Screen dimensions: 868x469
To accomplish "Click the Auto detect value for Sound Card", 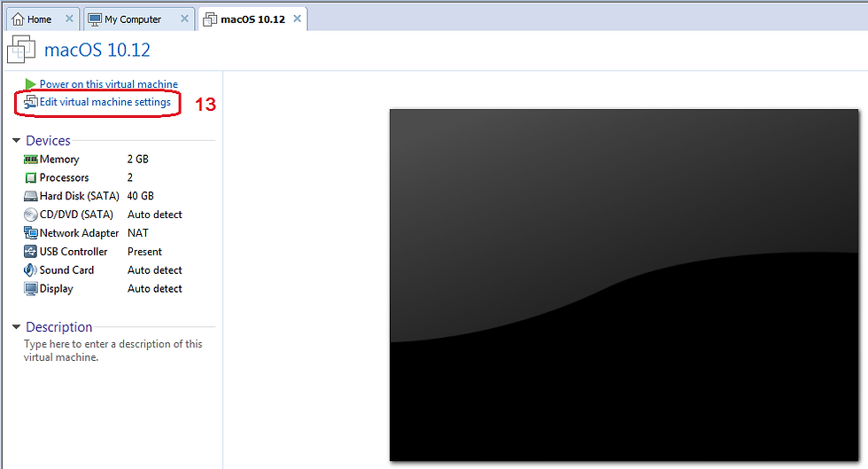I will [x=154, y=270].
